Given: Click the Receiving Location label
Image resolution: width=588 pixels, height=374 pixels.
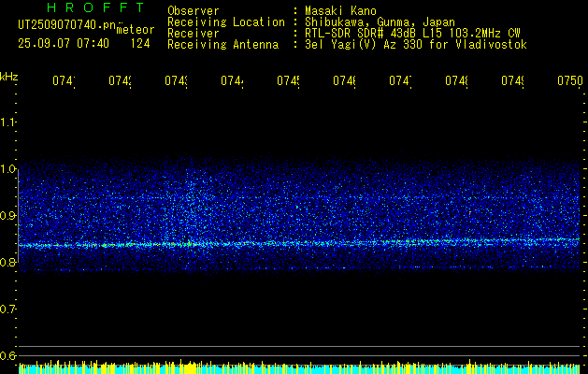Looking at the screenshot, I should 226,22.
